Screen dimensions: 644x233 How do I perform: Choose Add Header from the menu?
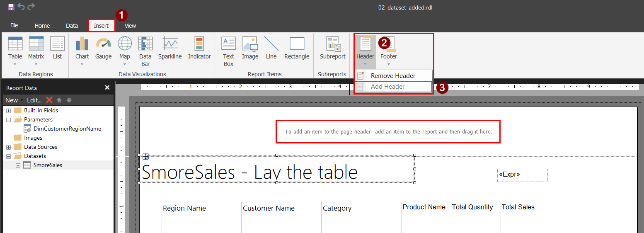(x=393, y=87)
